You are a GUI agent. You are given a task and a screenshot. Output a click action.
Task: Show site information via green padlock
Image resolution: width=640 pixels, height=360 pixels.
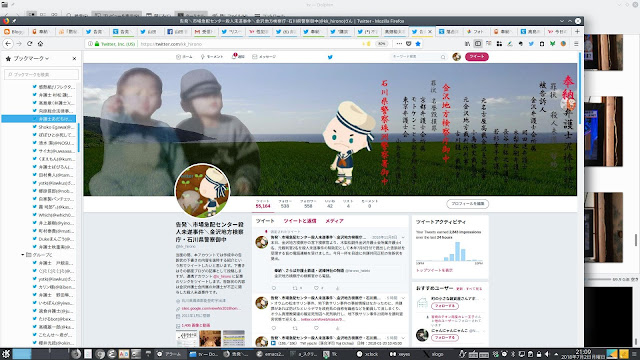pos(97,44)
